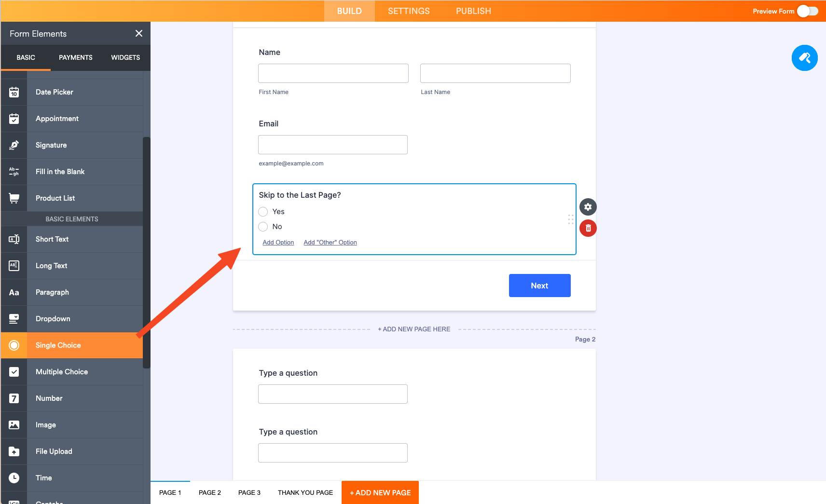Click the Add "Other" Option link
Screen dimensions: 826x504
(x=330, y=243)
